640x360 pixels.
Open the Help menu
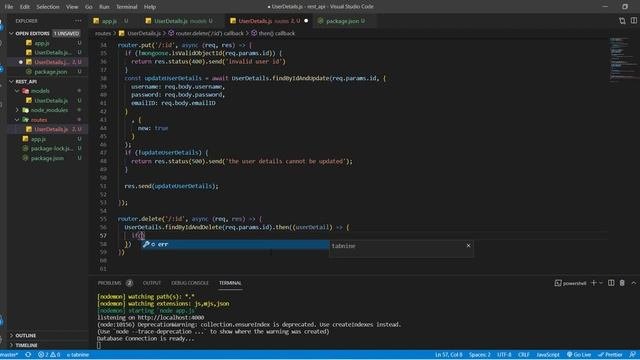[150, 7]
